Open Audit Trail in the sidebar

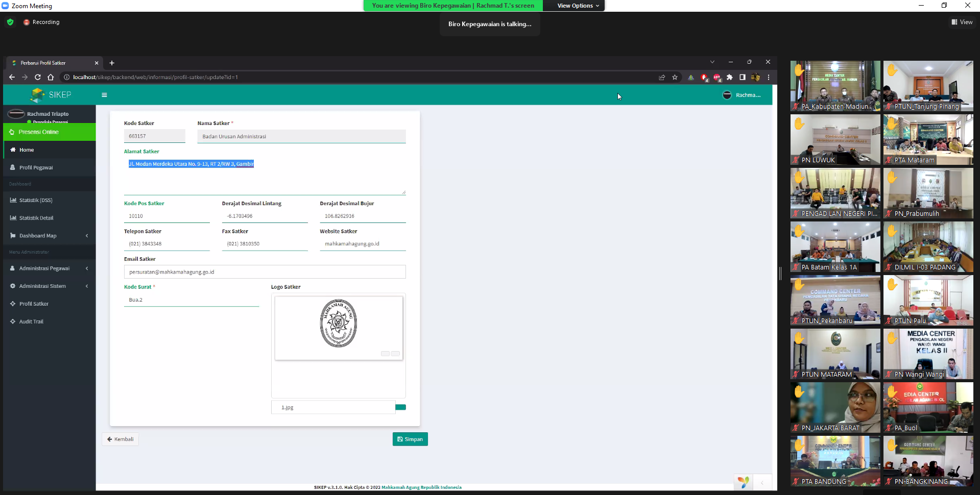31,321
